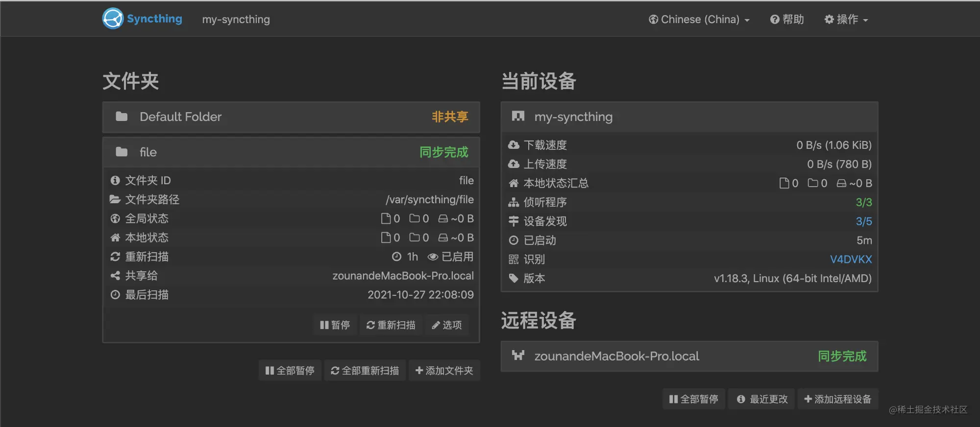Open the Chinese (China) language dropdown
The width and height of the screenshot is (980, 427).
[x=699, y=19]
